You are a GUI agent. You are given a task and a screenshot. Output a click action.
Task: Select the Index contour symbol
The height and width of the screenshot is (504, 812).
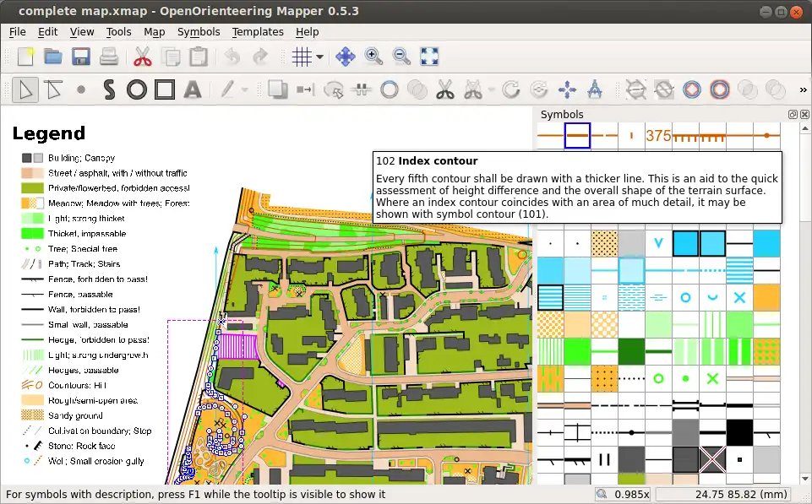577,135
